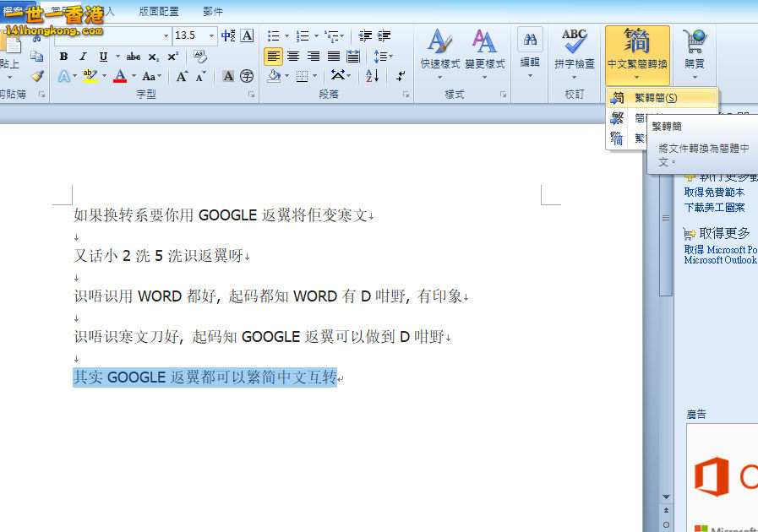The image size is (758, 532).
Task: Clear all text formatting
Action: 199,57
